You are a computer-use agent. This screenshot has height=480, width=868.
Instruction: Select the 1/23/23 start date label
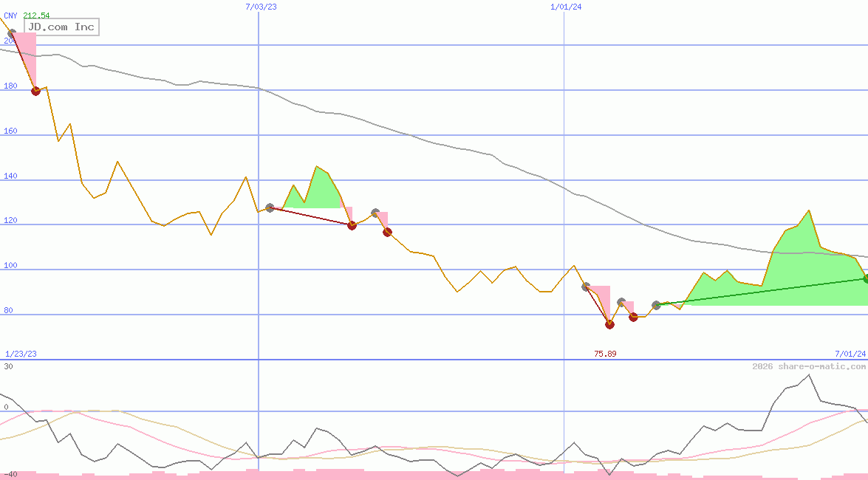point(22,353)
